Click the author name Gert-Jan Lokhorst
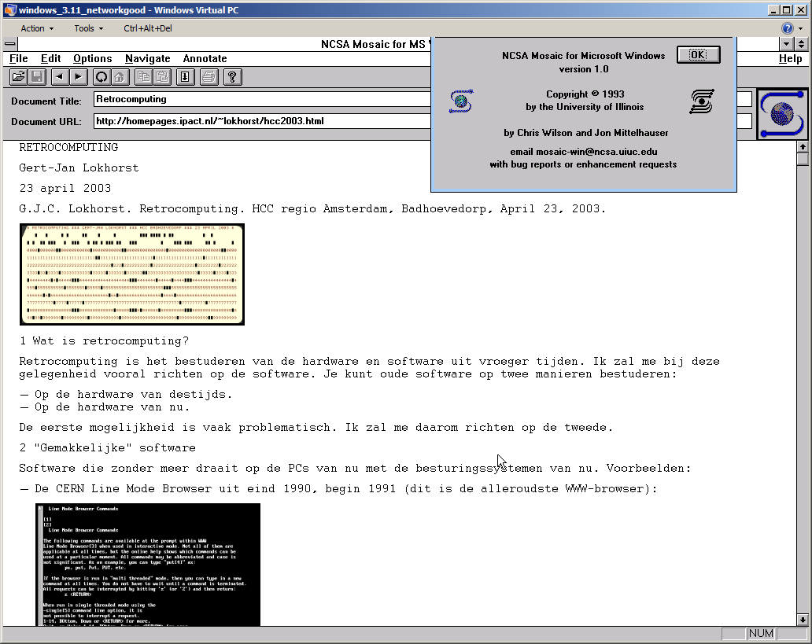Viewport: 812px width, 644px height. coord(79,167)
